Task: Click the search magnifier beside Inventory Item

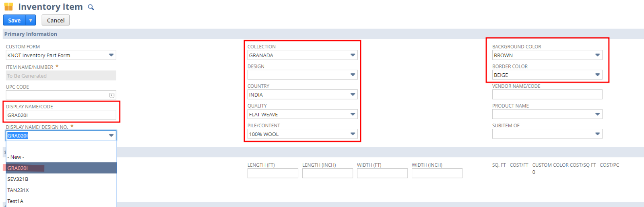Action: (91, 7)
